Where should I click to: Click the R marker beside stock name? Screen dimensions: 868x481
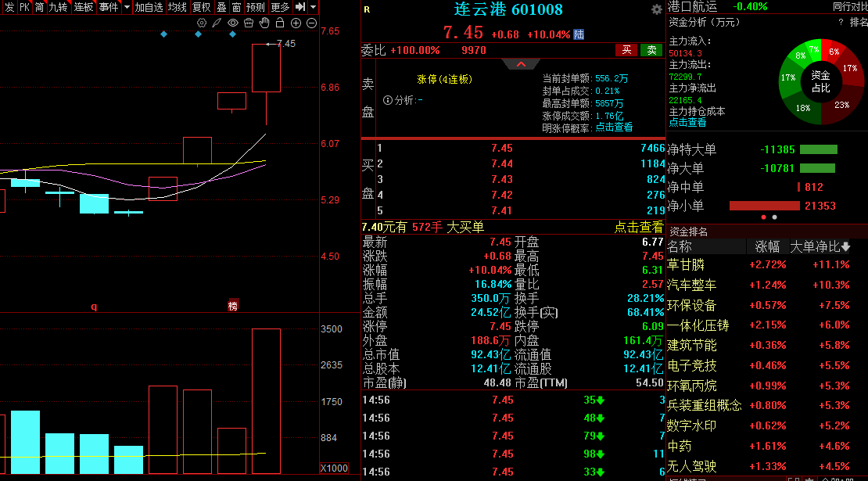[x=367, y=9]
